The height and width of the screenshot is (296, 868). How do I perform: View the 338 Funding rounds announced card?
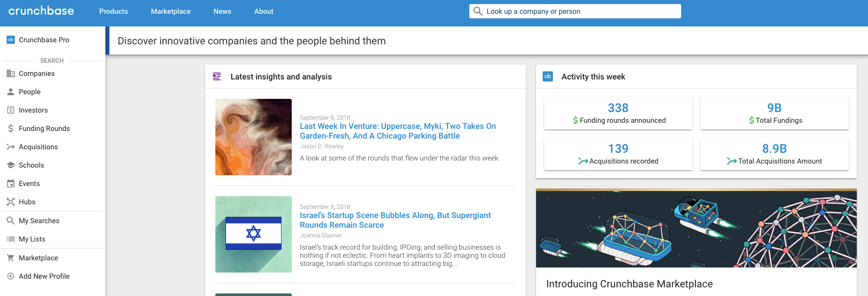point(618,113)
